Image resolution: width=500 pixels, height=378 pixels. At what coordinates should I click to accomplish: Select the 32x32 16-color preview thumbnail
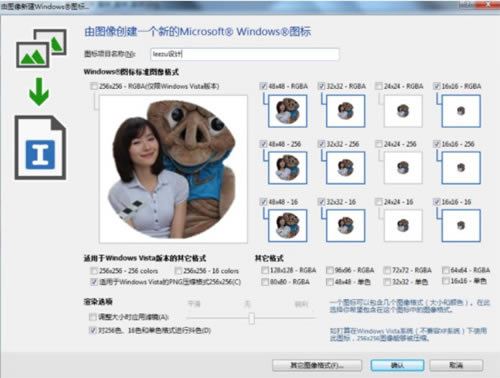(x=346, y=225)
